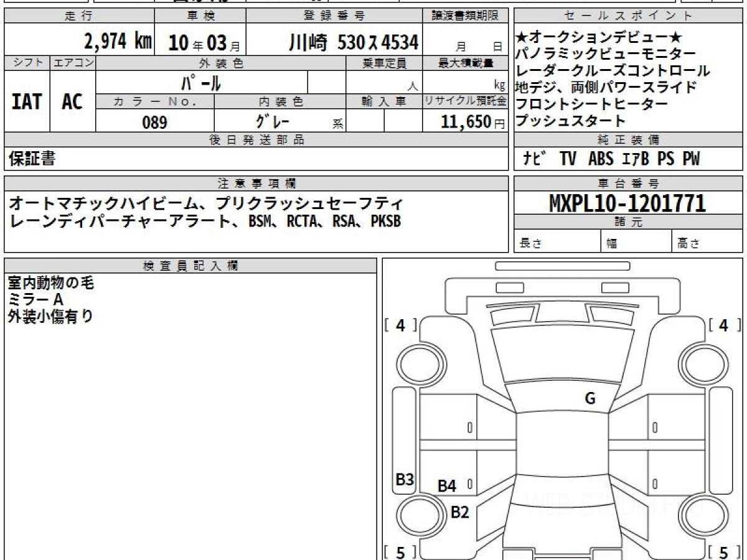Screen dimensions: 747x560
Task: Select the exterior color パール
Action: pos(201,82)
